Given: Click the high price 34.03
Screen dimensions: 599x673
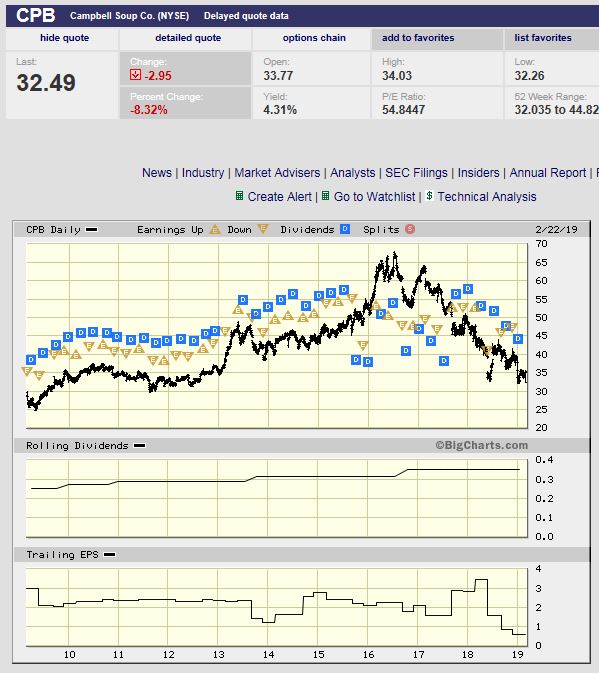Looking at the screenshot, I should click(397, 76).
